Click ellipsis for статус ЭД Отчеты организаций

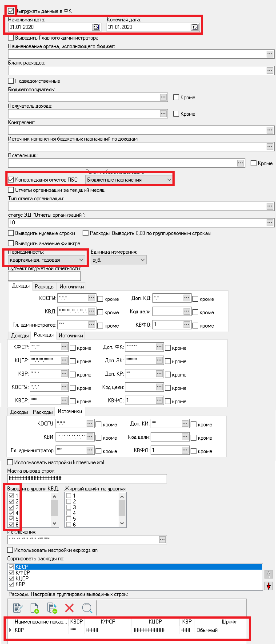click(269, 222)
